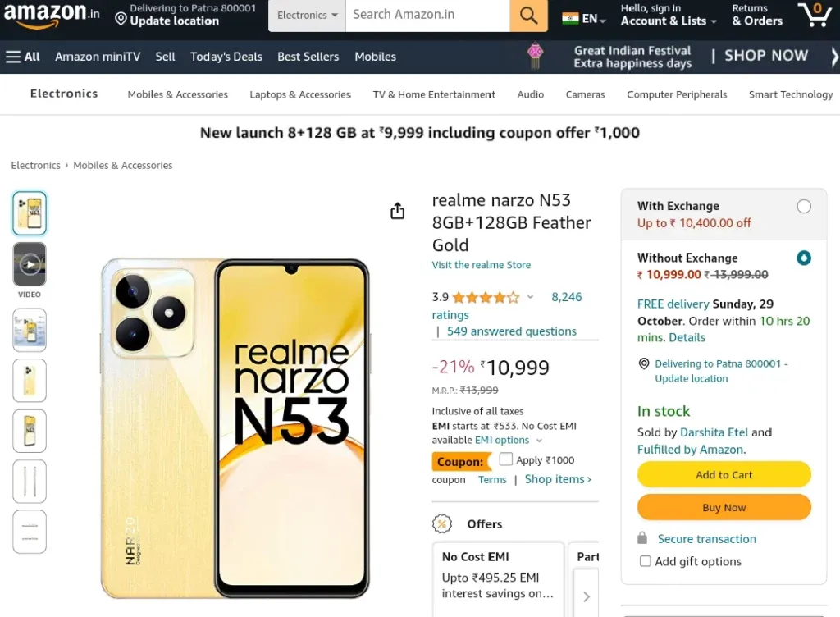Image resolution: width=840 pixels, height=617 pixels.
Task: Open Laptops & Accessories category tab
Action: click(300, 94)
